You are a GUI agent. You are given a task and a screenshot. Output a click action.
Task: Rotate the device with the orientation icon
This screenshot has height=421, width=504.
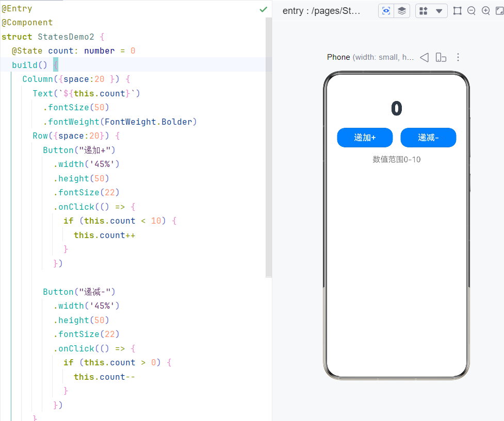click(x=441, y=58)
